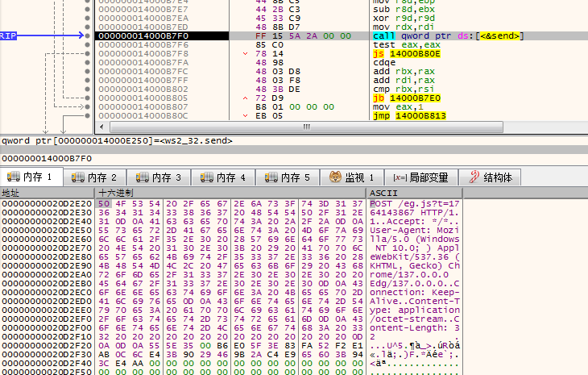Click the red jump arrow beside EB 05
The width and height of the screenshot is (588, 375).
click(245, 115)
